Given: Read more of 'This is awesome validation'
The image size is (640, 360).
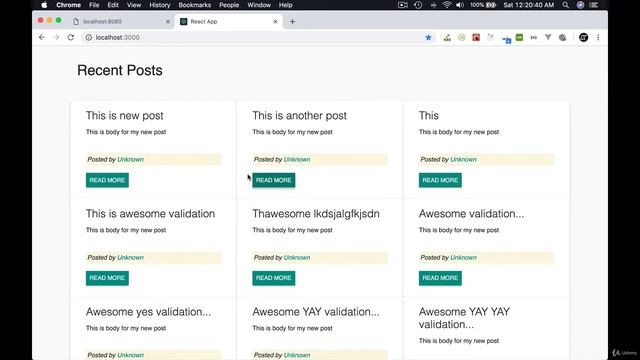Looking at the screenshot, I should [x=107, y=278].
